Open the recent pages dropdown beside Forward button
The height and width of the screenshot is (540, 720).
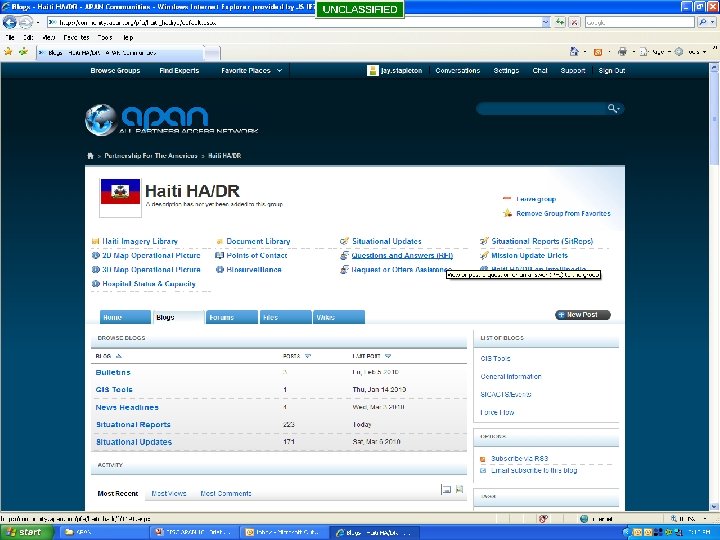point(38,22)
